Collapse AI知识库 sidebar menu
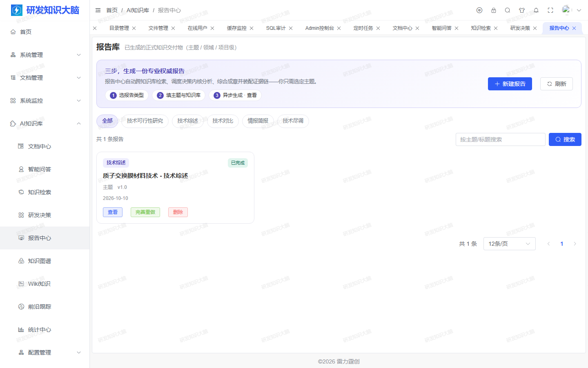 pyautogui.click(x=45, y=123)
